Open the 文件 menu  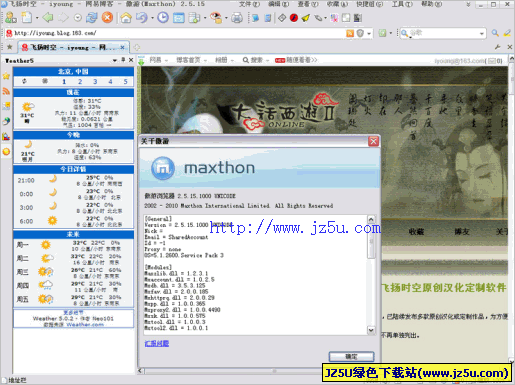[x=249, y=4]
